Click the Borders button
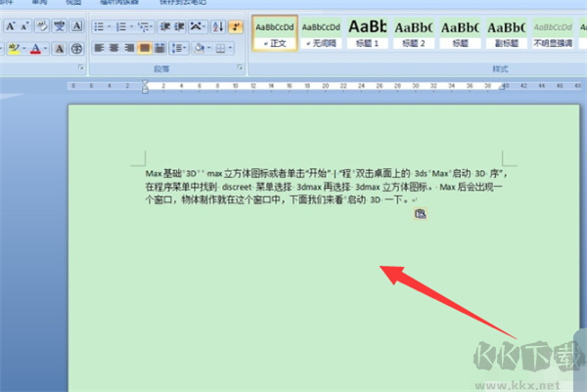This screenshot has height=392, width=587. click(221, 48)
